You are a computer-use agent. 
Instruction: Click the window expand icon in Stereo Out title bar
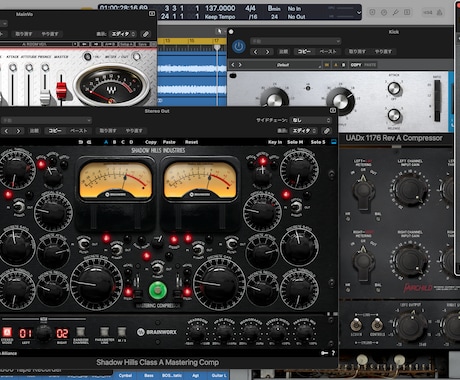(333, 110)
